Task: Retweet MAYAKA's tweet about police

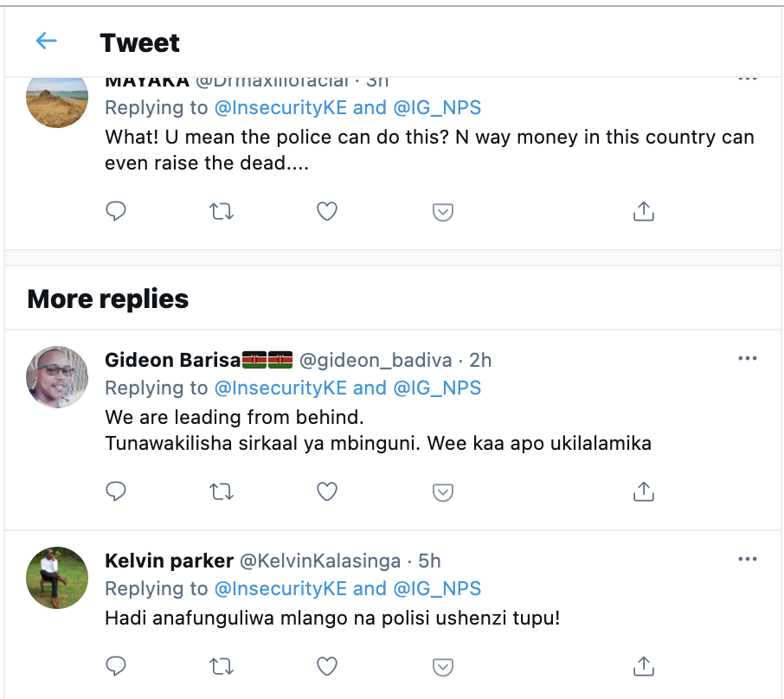Action: 222,211
